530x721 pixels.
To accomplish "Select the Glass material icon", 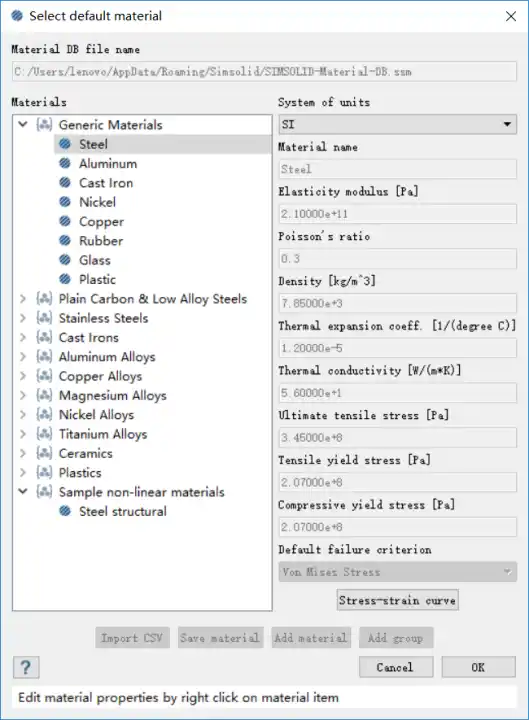I will coord(65,260).
